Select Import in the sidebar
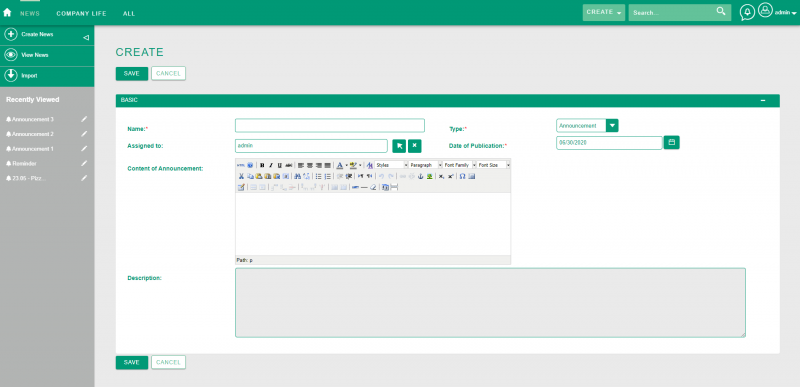Viewport: 800px width, 387px height. click(29, 75)
